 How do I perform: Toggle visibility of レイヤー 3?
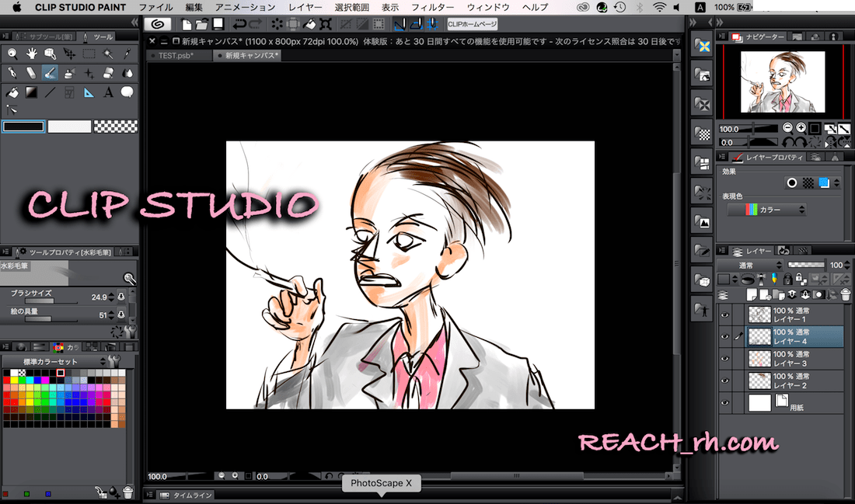click(x=724, y=359)
